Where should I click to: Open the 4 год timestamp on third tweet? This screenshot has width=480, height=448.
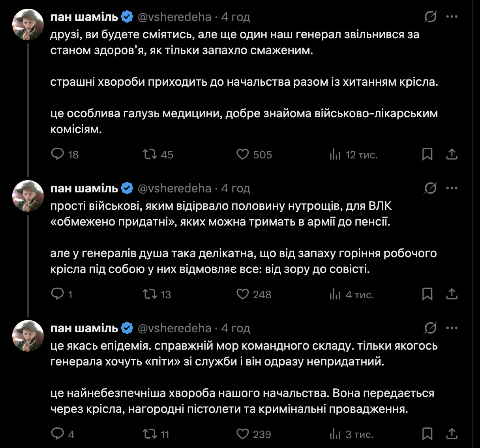(236, 328)
